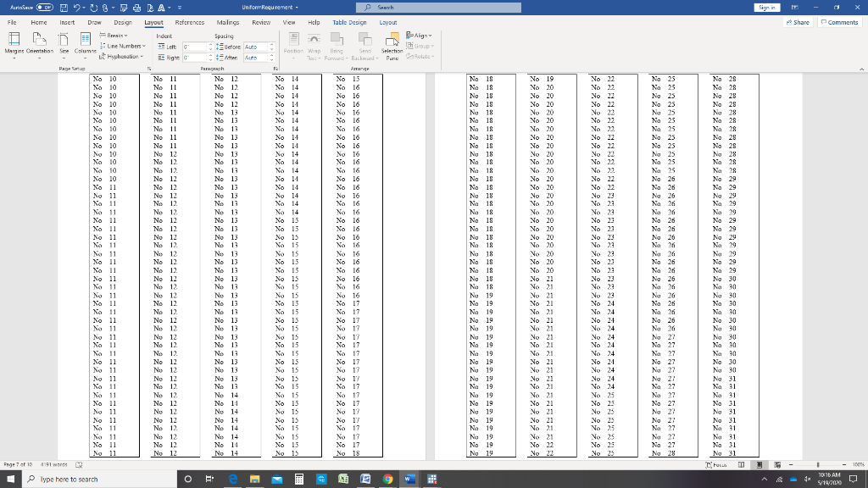Click the Quick Print icon in title bar
Screen dimensions: 868x488
136,7
